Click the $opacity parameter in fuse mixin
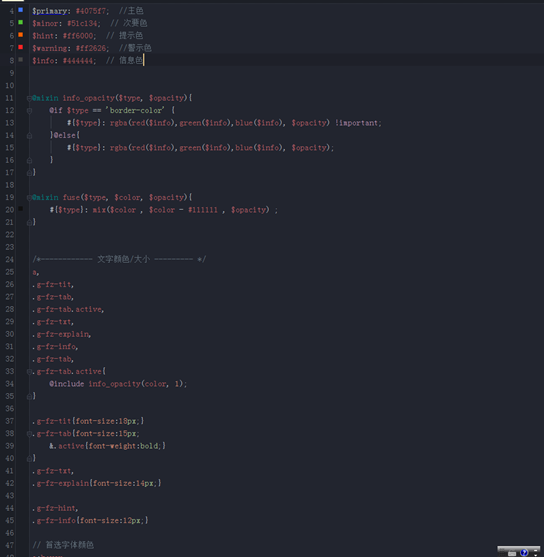This screenshot has width=544, height=557. (167, 197)
